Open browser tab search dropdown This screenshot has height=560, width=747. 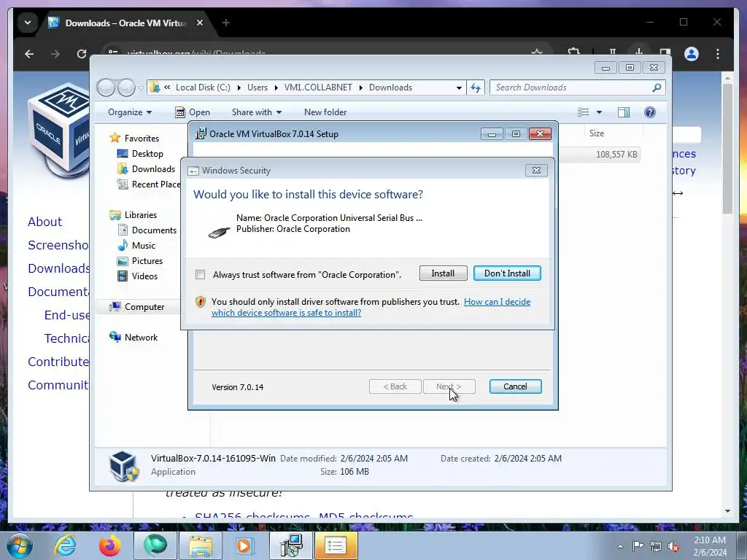tap(28, 23)
